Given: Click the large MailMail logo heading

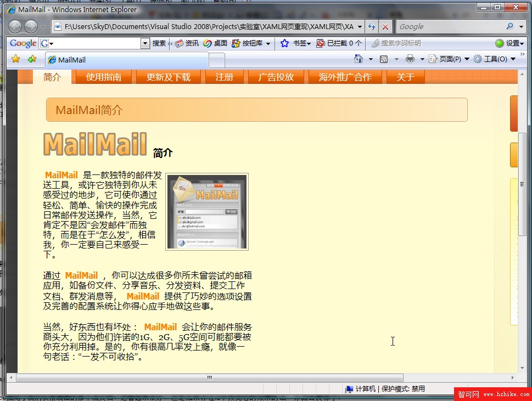Looking at the screenshot, I should pos(95,144).
